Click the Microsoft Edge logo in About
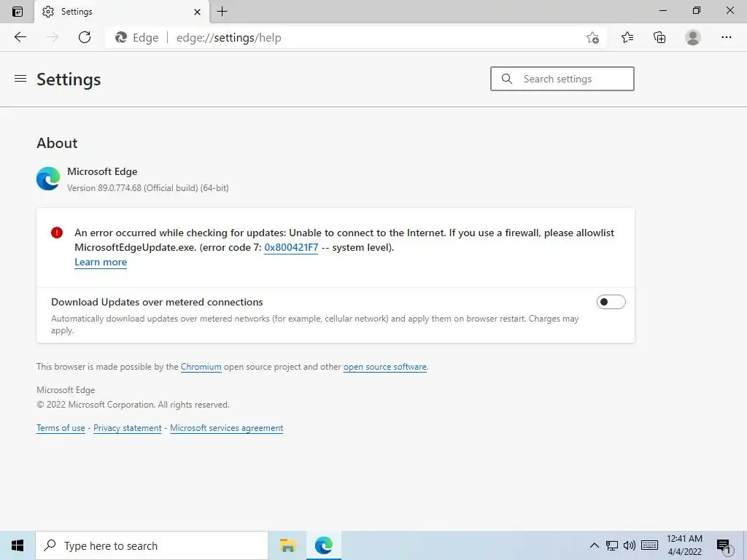 [x=48, y=179]
